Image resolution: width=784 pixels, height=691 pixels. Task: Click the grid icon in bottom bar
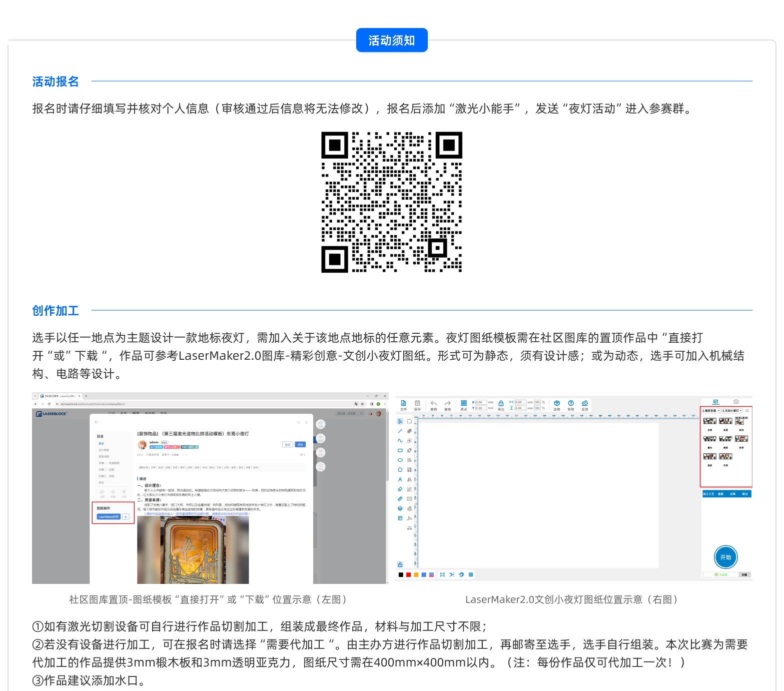pos(471,574)
